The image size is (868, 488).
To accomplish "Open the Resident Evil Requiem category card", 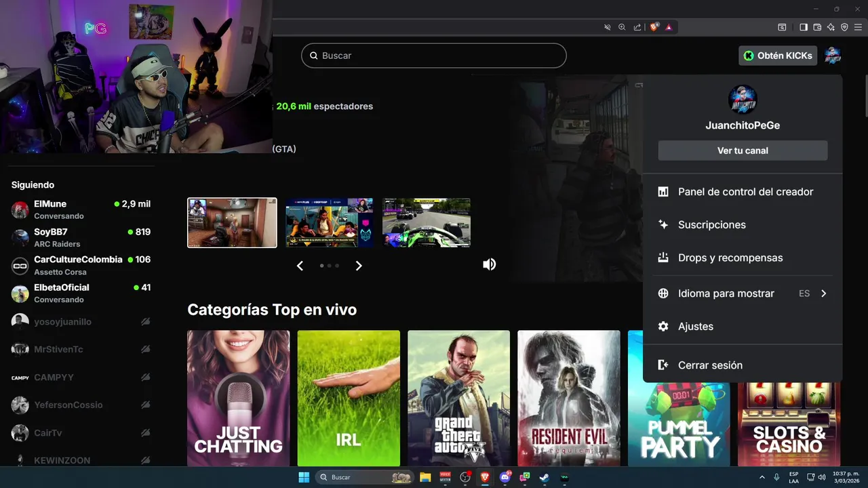I will pos(569,398).
